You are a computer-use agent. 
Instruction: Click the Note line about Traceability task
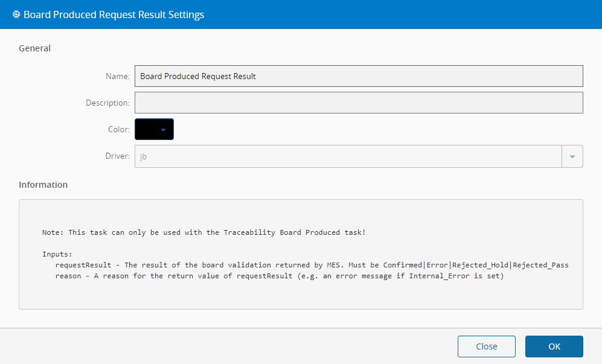point(203,232)
